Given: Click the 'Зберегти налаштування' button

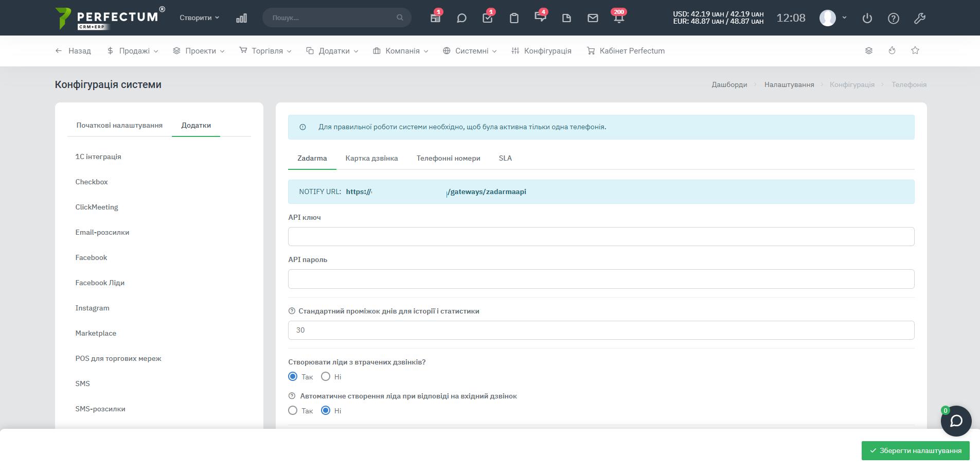Looking at the screenshot, I should [x=915, y=450].
